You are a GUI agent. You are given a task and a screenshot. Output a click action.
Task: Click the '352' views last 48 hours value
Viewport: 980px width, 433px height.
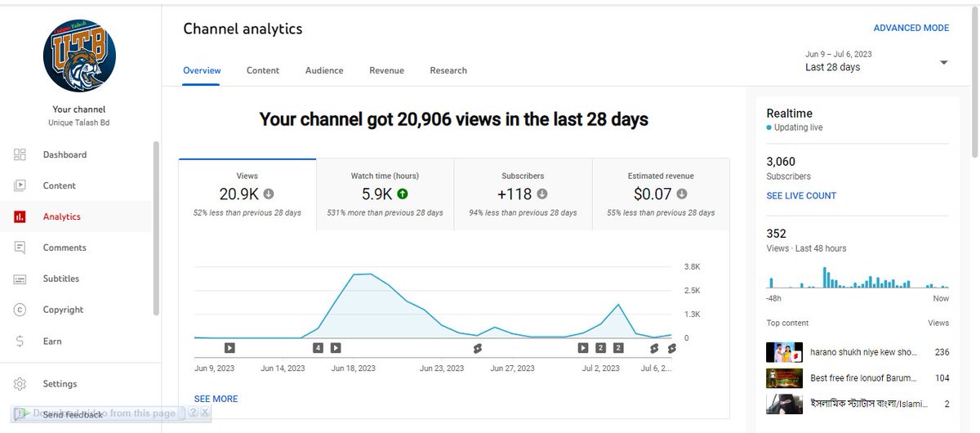(x=776, y=234)
